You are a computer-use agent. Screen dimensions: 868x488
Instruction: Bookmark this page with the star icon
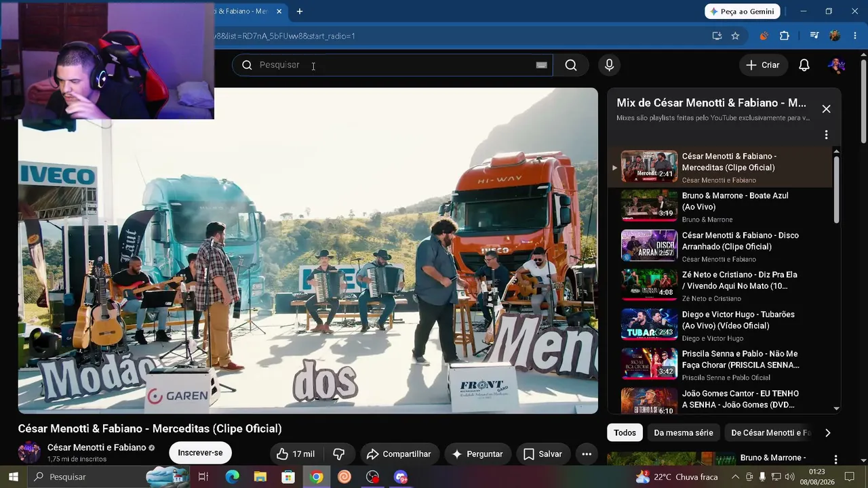[x=735, y=36]
